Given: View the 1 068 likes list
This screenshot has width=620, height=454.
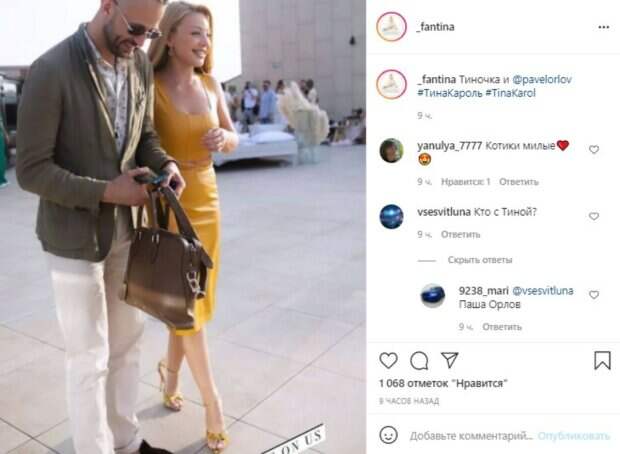Looking at the screenshot, I should [443, 383].
